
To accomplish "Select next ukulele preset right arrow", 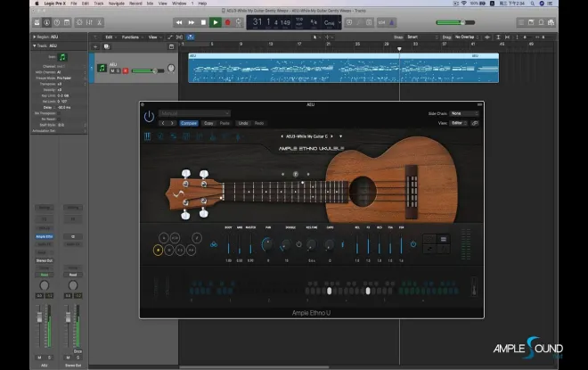I will 332,136.
